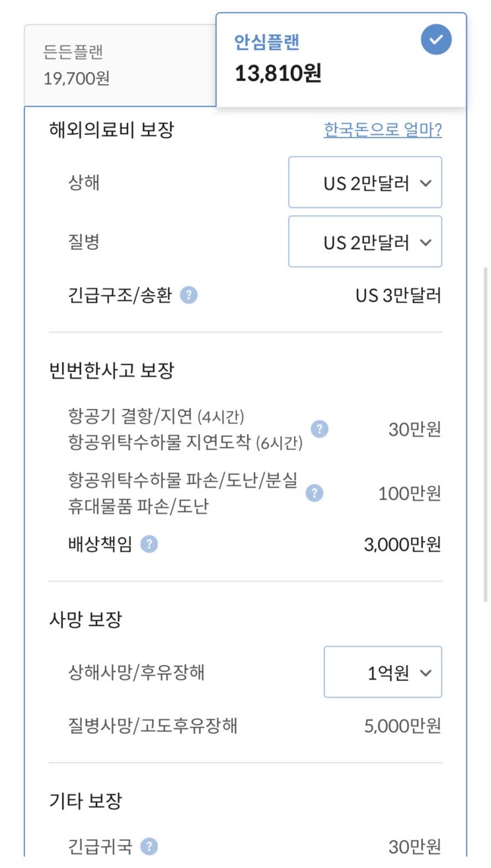Click help icon next to 긴급구조/송환
The height and width of the screenshot is (868, 491).
point(188,295)
